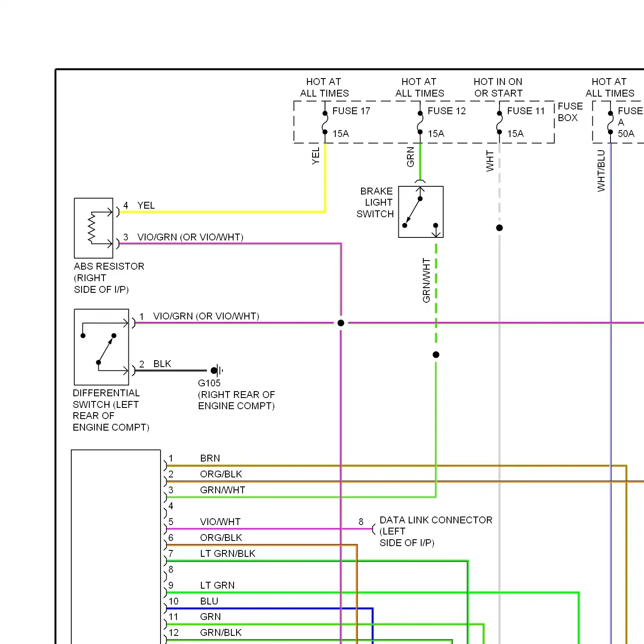The width and height of the screenshot is (644, 644).
Task: Select the splice dot on the white wire
Action: 499,228
